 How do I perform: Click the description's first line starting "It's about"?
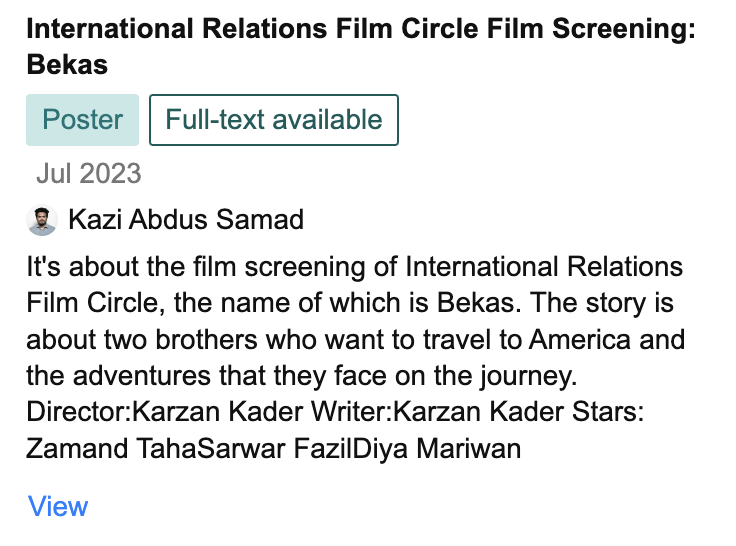(x=355, y=268)
